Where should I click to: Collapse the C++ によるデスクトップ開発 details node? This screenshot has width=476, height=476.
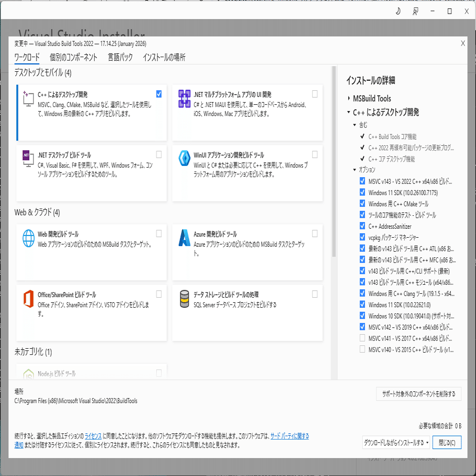point(349,112)
